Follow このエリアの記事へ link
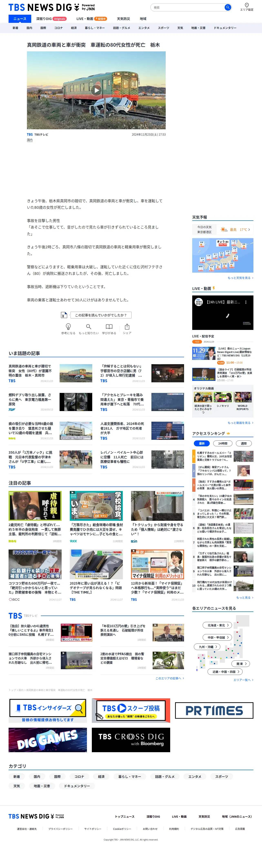The image size is (262, 868). 170,678
